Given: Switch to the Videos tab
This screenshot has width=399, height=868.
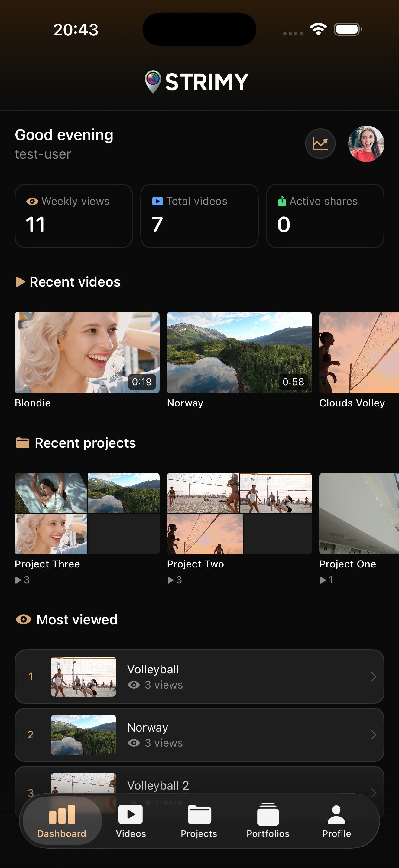Looking at the screenshot, I should point(131,821).
